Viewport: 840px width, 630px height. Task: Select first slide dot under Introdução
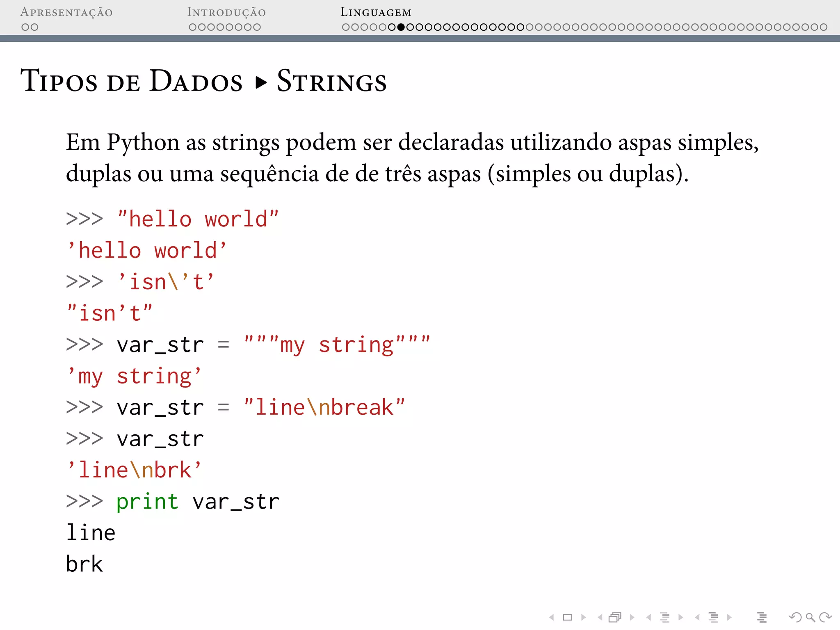193,27
